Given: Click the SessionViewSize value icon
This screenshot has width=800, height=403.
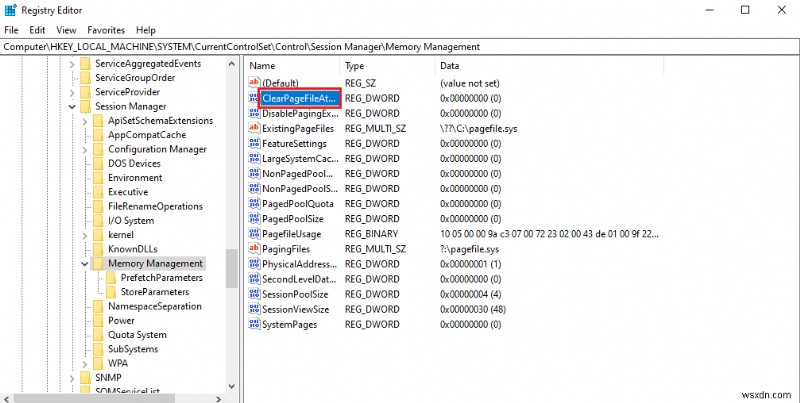Looking at the screenshot, I should click(x=254, y=309).
